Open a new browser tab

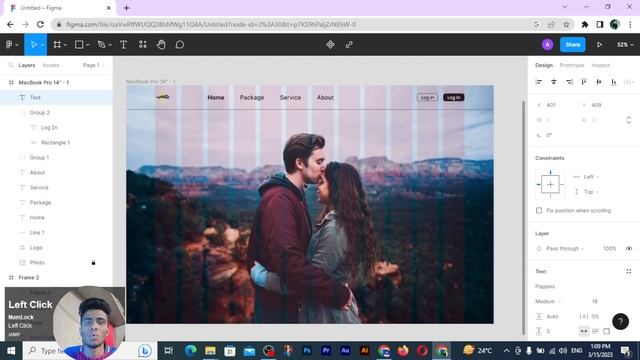(x=127, y=8)
